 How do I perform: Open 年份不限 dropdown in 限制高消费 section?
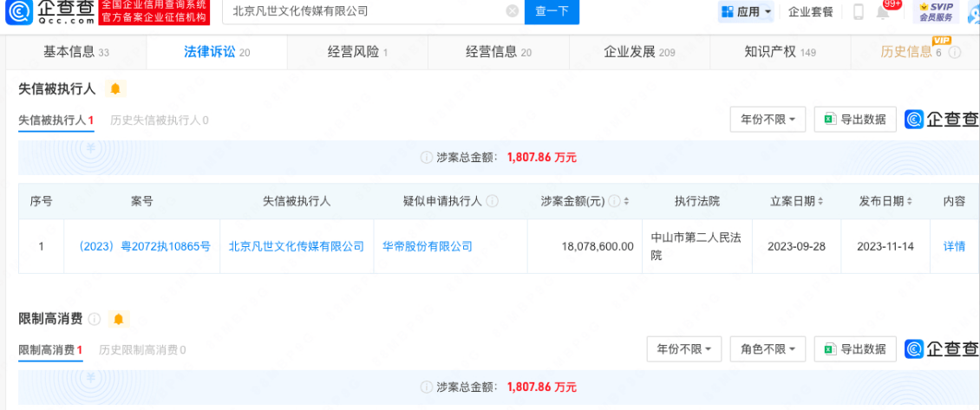point(683,349)
